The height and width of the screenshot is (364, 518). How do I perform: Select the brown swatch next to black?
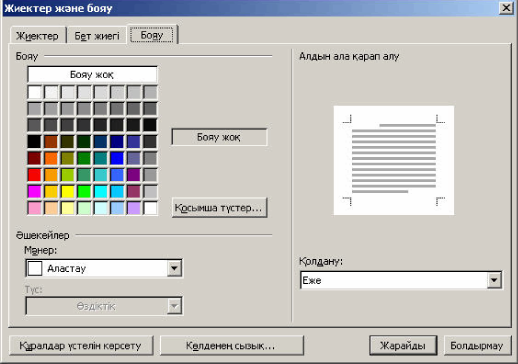(x=51, y=141)
